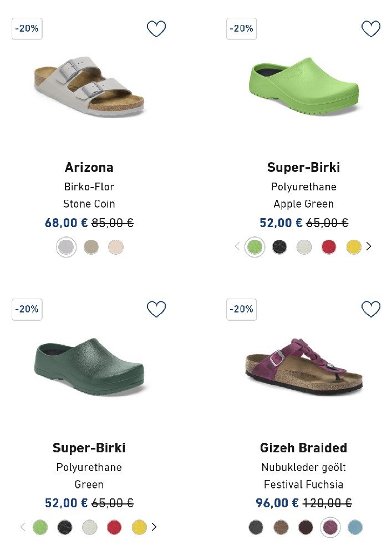Click the -20% badge on Arizona

[x=27, y=29]
